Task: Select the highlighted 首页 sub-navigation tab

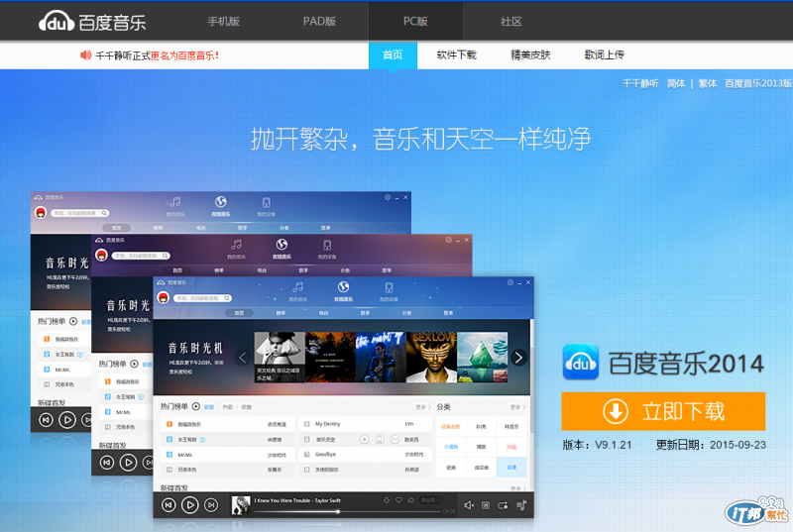Action: pos(393,55)
